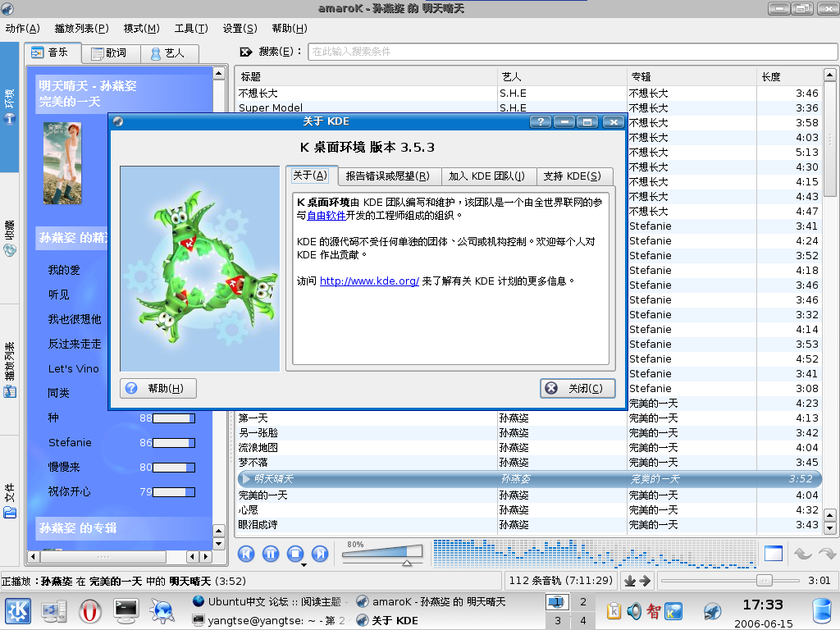Click the globe network icon in panel

(162, 612)
